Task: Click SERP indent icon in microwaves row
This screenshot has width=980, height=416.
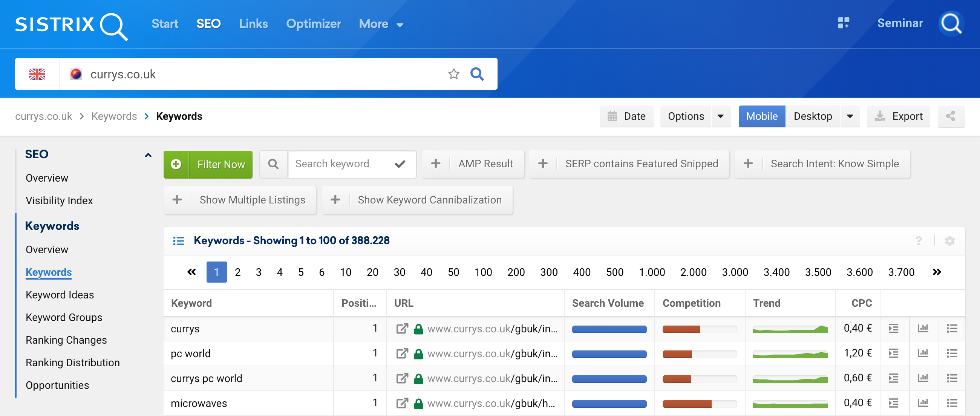Action: 893,403
